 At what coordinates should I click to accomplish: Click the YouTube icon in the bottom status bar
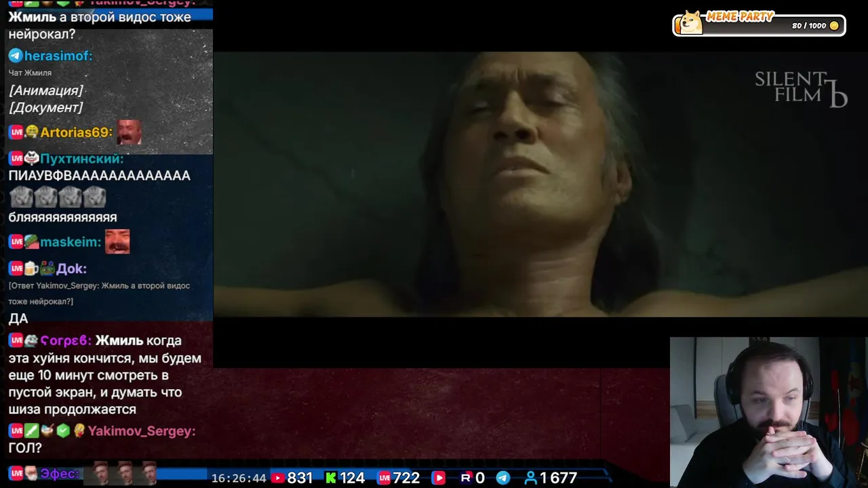coord(277,478)
